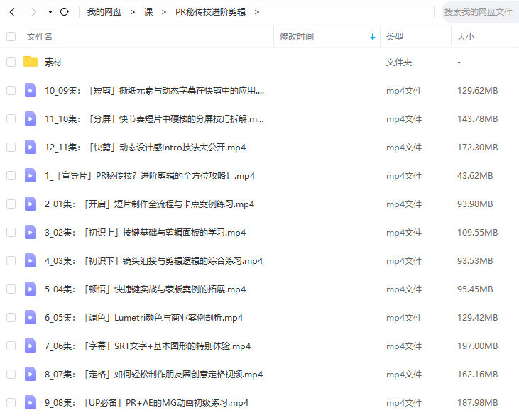The width and height of the screenshot is (519, 420).
Task: Click the forward navigation arrow
Action: pos(33,12)
